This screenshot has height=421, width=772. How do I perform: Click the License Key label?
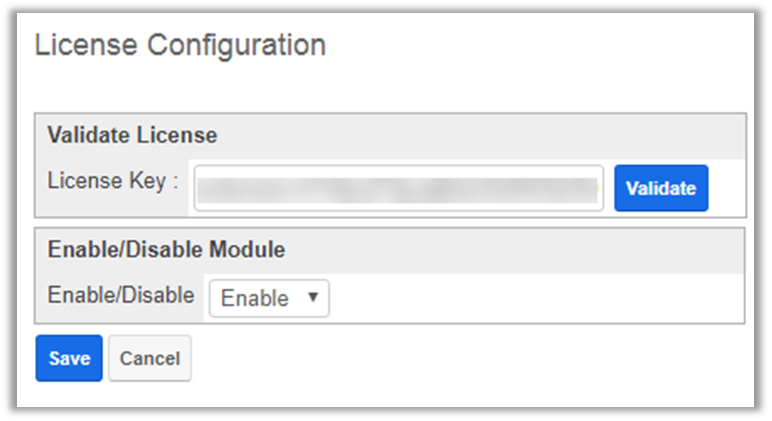pos(112,181)
